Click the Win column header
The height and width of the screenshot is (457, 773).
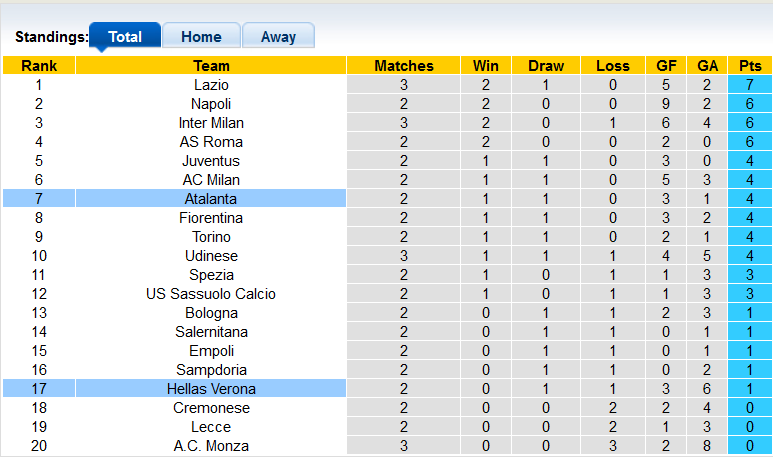pyautogui.click(x=486, y=66)
